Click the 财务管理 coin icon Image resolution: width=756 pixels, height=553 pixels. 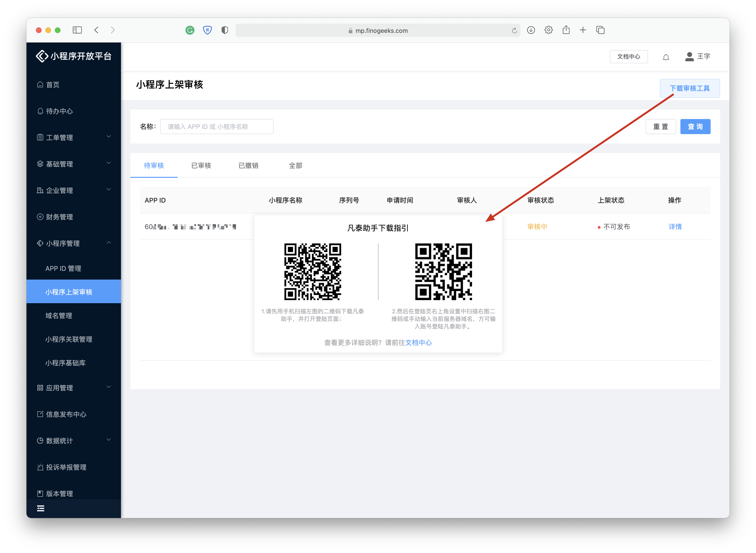click(x=40, y=217)
